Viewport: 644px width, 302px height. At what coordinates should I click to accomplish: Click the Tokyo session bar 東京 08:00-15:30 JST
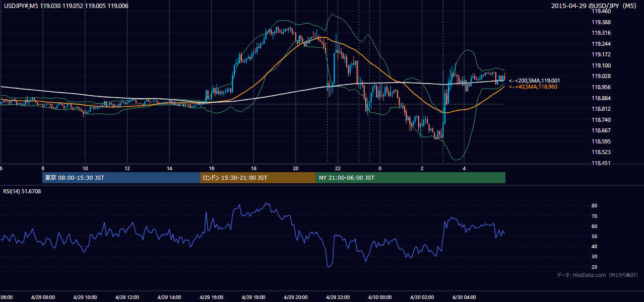point(121,178)
